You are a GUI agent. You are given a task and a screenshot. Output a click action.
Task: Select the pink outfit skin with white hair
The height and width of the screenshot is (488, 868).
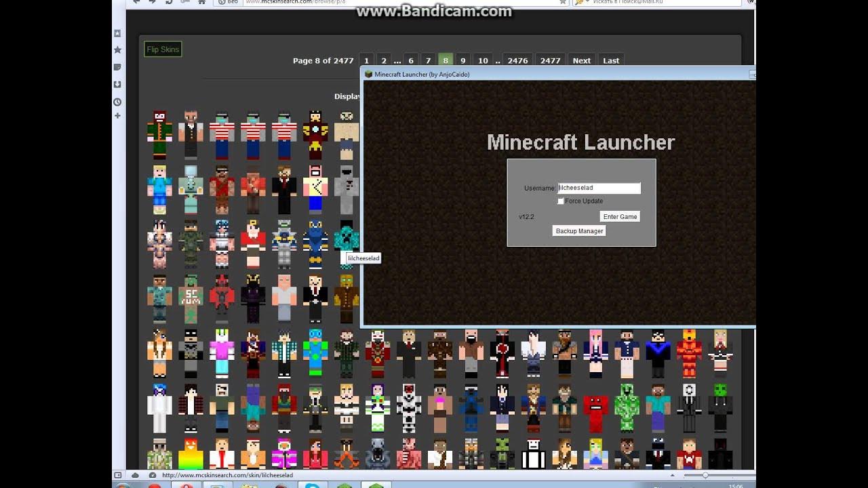(x=222, y=354)
